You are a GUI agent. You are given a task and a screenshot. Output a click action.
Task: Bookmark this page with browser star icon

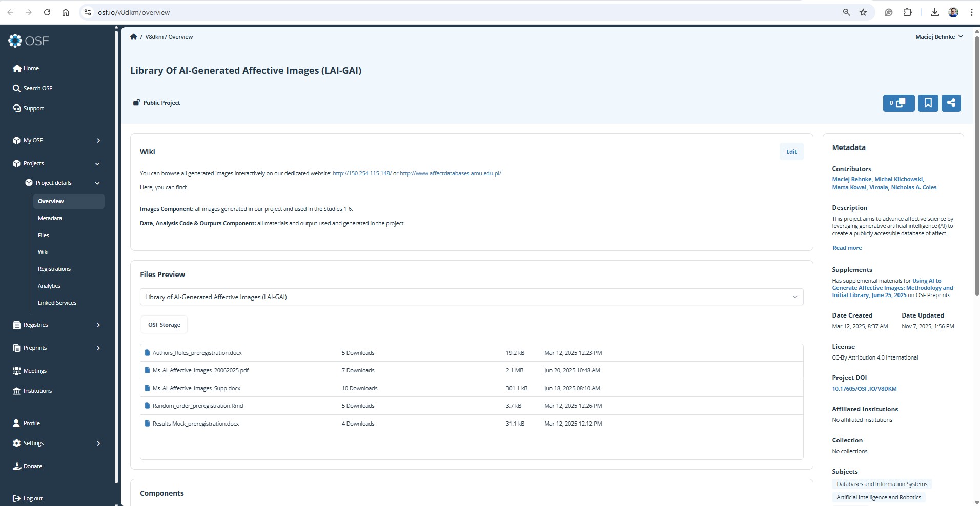click(x=863, y=12)
